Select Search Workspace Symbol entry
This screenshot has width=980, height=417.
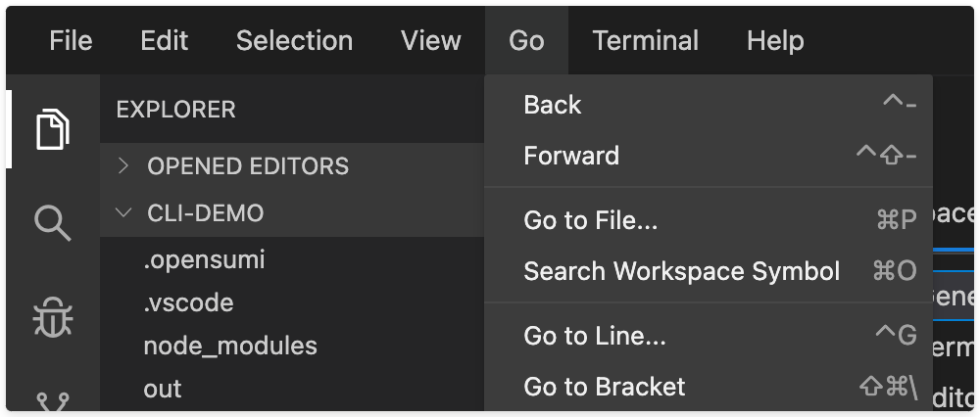coord(709,271)
